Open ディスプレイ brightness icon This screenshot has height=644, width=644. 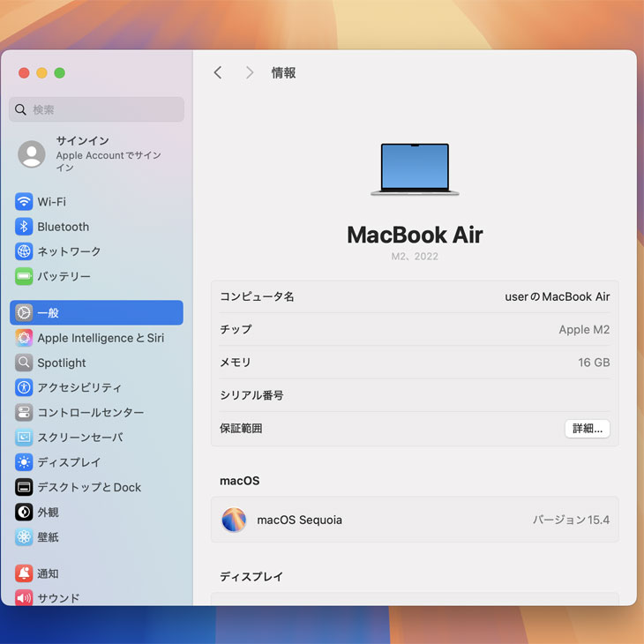point(24,462)
